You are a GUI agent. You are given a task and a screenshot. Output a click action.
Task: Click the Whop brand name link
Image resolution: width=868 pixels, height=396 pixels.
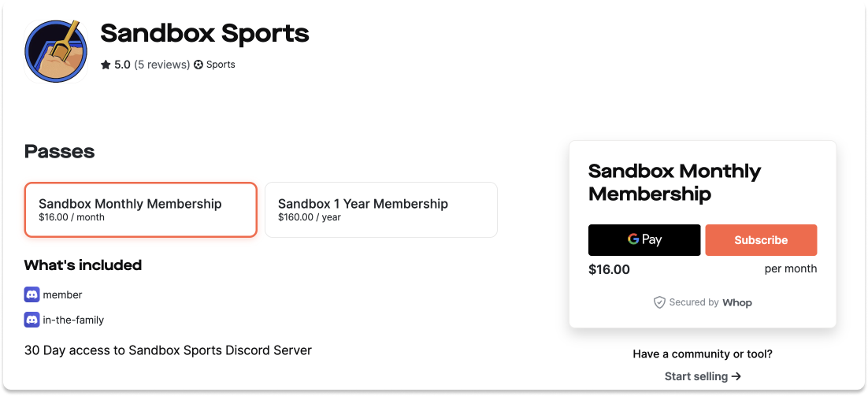tap(737, 302)
